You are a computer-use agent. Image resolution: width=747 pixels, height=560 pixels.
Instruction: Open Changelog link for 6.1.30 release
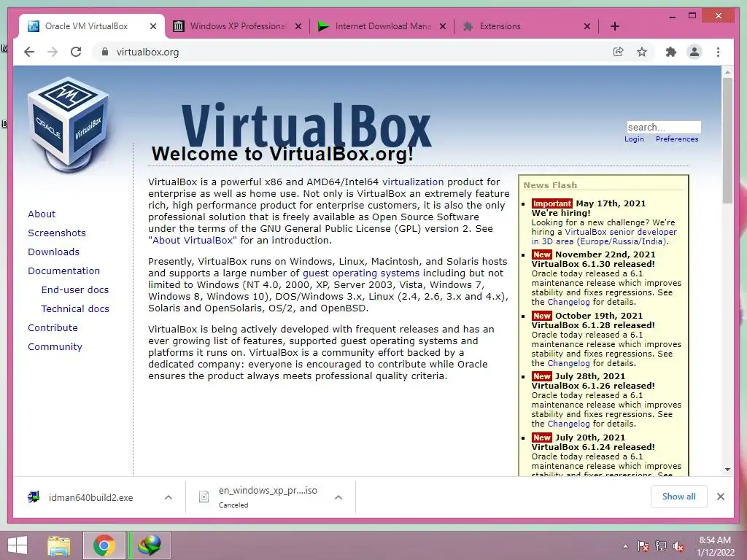coord(568,302)
